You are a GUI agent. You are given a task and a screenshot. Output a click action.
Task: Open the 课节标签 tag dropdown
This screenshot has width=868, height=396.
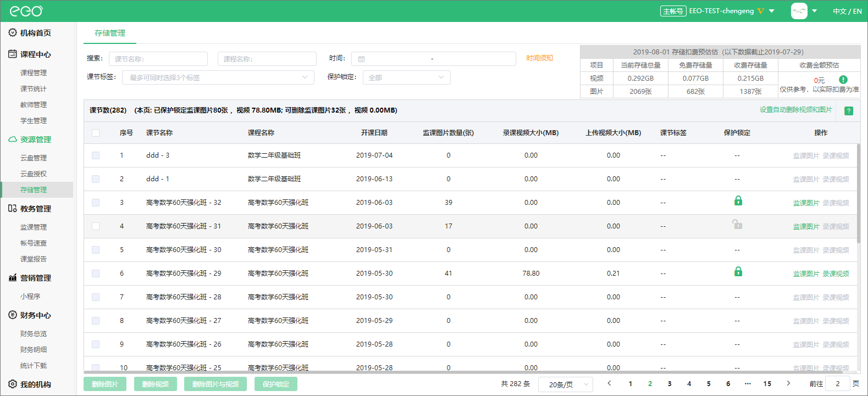218,77
